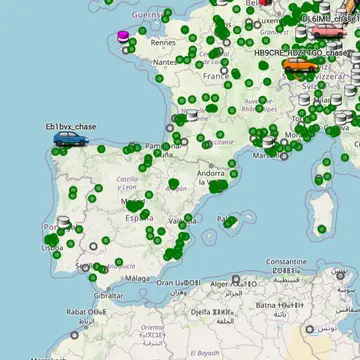Open the receiver station icon near Bordeaux
The height and width of the screenshot is (360, 360).
tap(192, 115)
